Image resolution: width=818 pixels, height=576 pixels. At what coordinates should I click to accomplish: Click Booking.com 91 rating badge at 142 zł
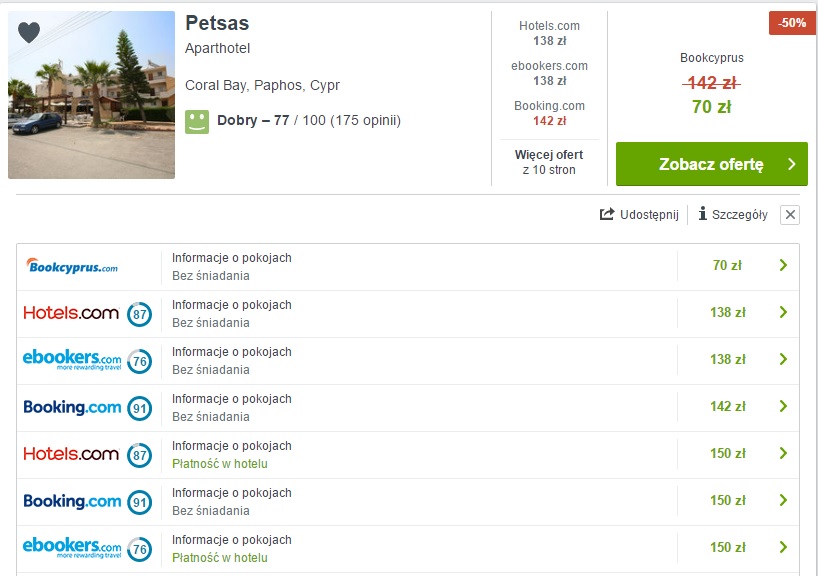coord(140,408)
